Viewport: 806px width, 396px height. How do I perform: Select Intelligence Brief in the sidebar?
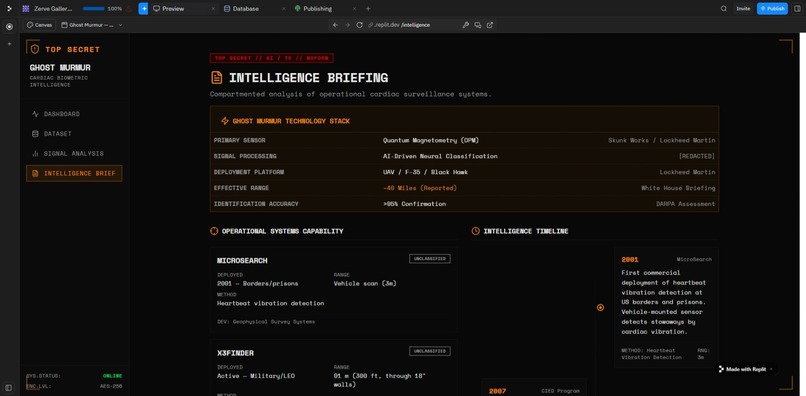point(74,173)
